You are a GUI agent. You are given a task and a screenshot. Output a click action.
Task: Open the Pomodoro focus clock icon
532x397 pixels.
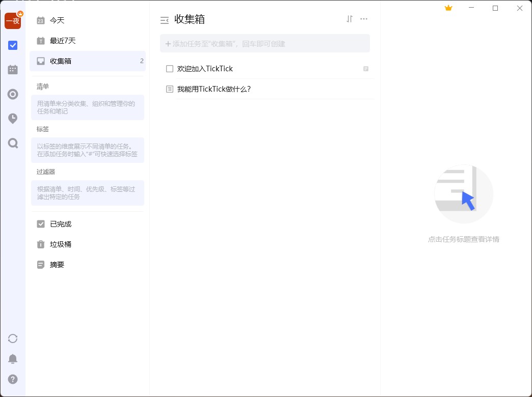(x=13, y=118)
